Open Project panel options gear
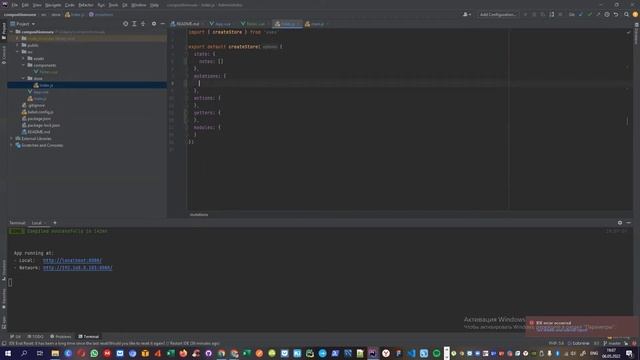Screen dimensions: 640x360 tap(154, 24)
